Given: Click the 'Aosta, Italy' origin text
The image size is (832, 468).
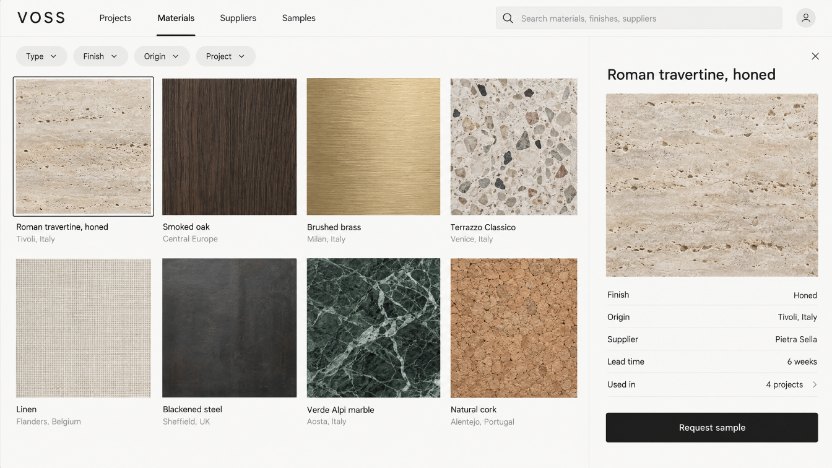Looking at the screenshot, I should (326, 422).
